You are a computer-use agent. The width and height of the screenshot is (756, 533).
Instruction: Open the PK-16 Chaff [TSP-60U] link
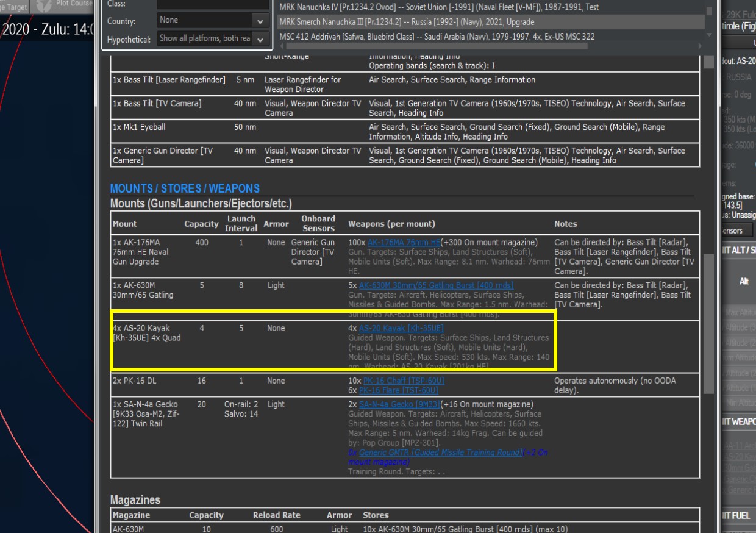404,381
